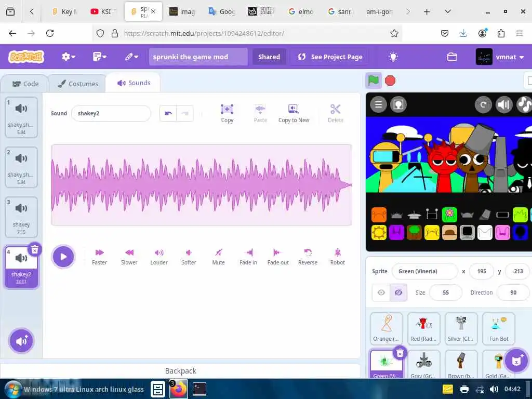The width and height of the screenshot is (532, 399).
Task: Click the Scratch logo
Action: pos(26,57)
